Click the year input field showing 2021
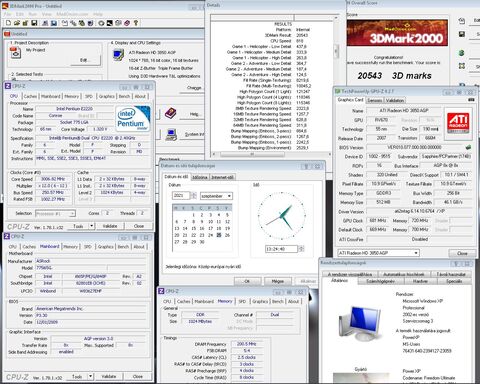Screen dimensions: 480x384 point(181,196)
